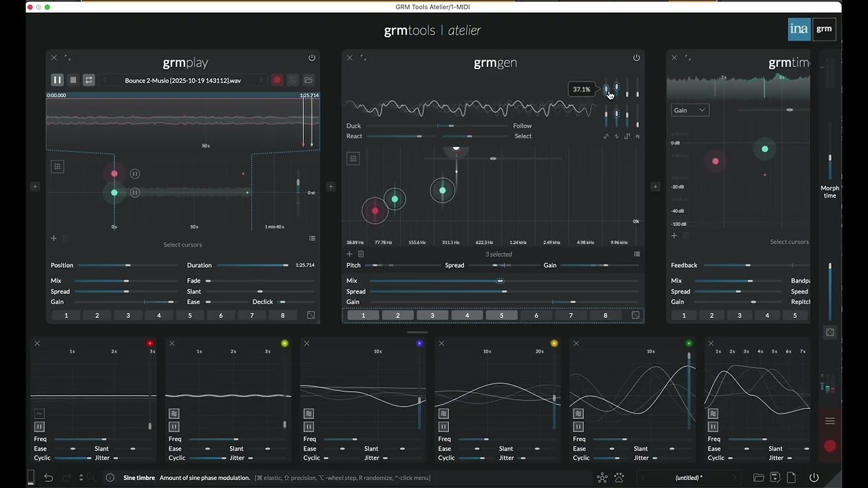
Task: Go to previous file in grmplay
Action: (104, 80)
